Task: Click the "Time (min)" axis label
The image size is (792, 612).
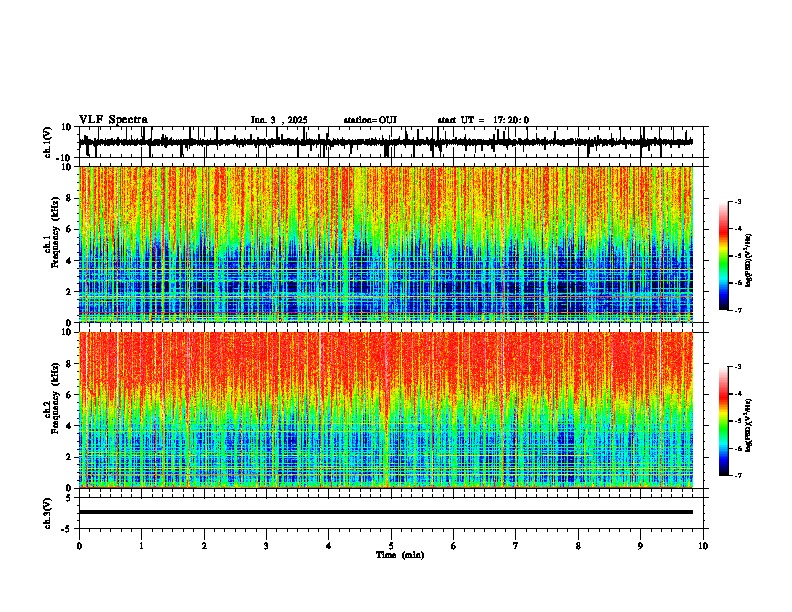Action: point(400,555)
